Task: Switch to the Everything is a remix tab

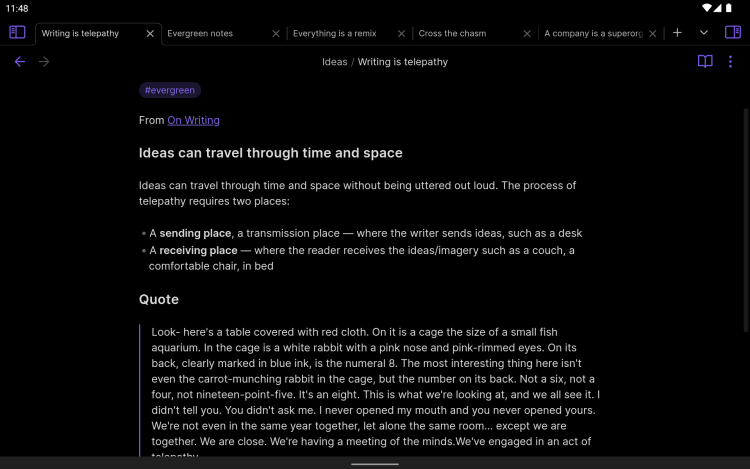Action: 334,34
